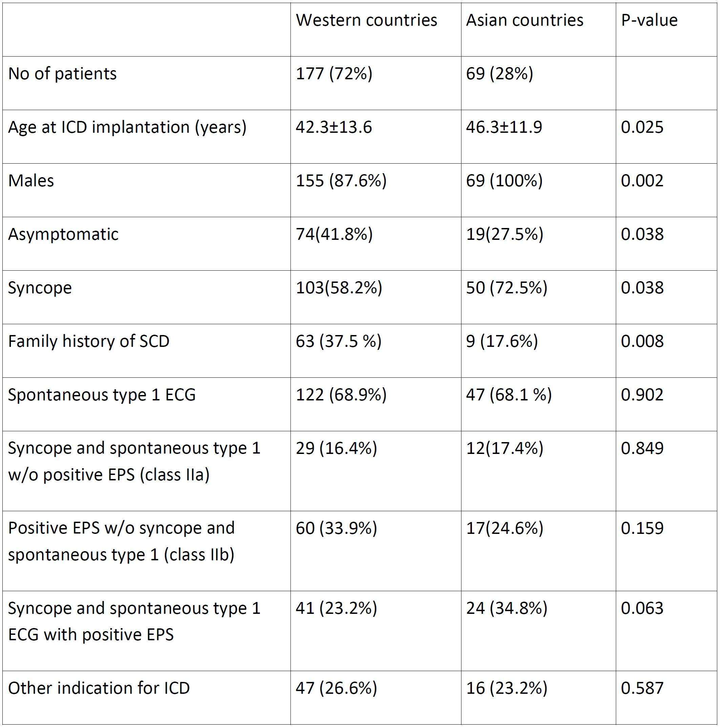Select the 60 (33.9%) cell
Screen dimensions: 721x728
coord(336,528)
